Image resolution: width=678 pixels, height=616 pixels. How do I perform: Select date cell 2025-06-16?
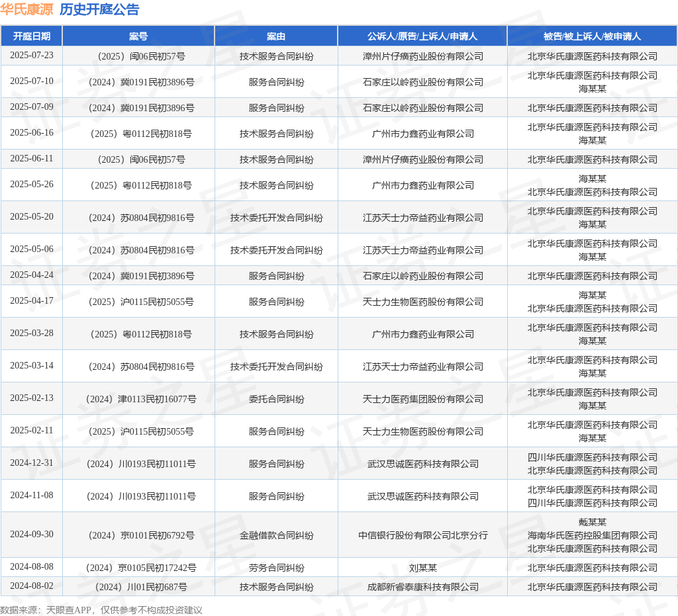[32, 132]
